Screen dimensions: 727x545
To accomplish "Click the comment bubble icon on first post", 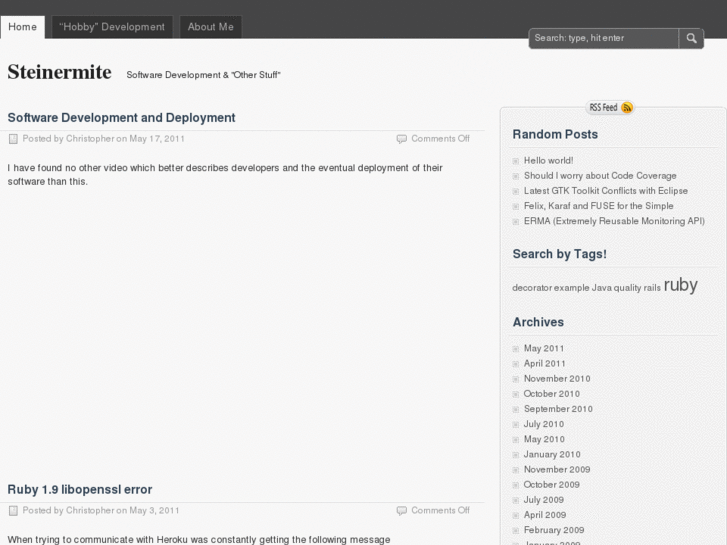I will [x=402, y=139].
